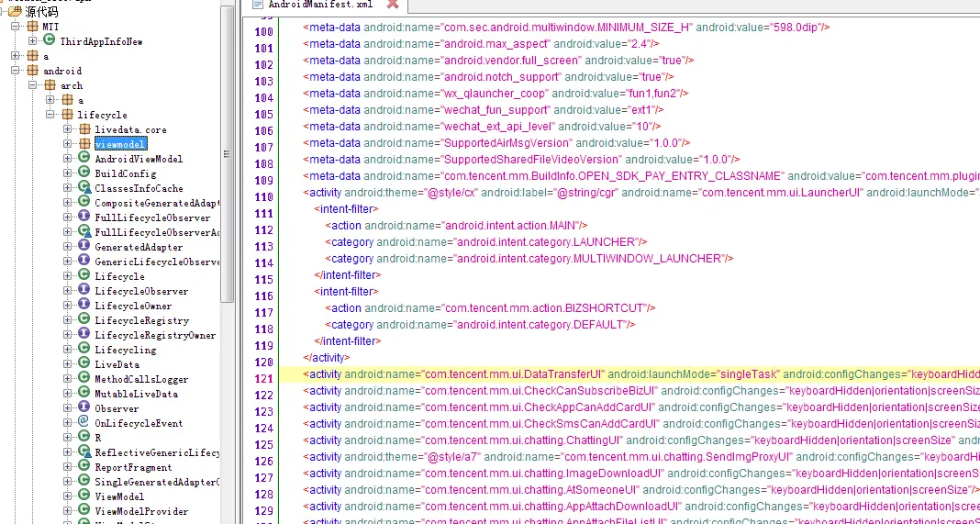The width and height of the screenshot is (980, 524).
Task: Click the AndroidViewModel class icon
Action: 84,158
